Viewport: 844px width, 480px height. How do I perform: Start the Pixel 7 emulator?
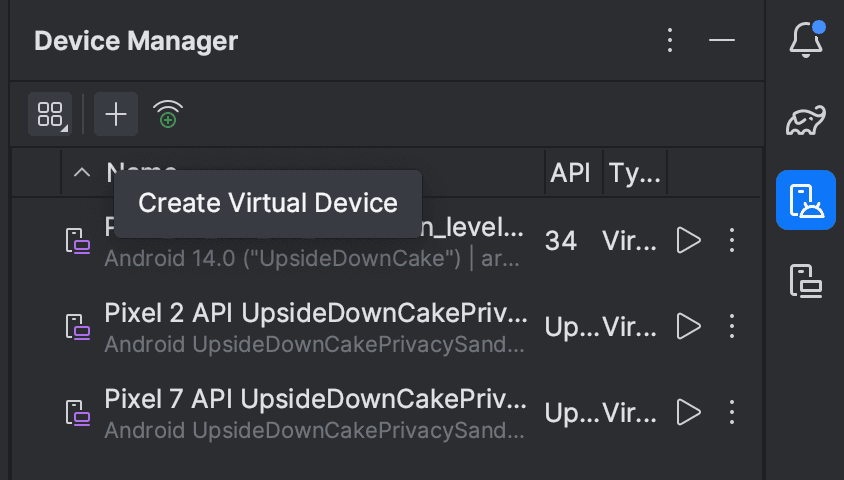[x=688, y=412]
